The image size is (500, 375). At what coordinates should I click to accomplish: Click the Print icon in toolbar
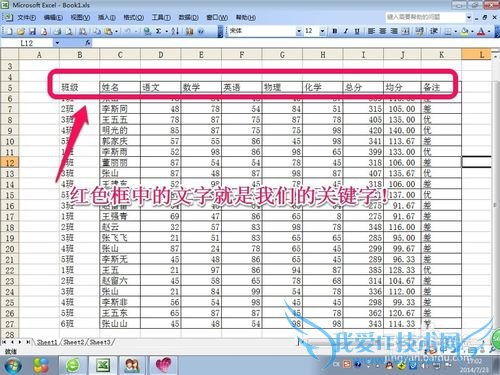[x=57, y=32]
